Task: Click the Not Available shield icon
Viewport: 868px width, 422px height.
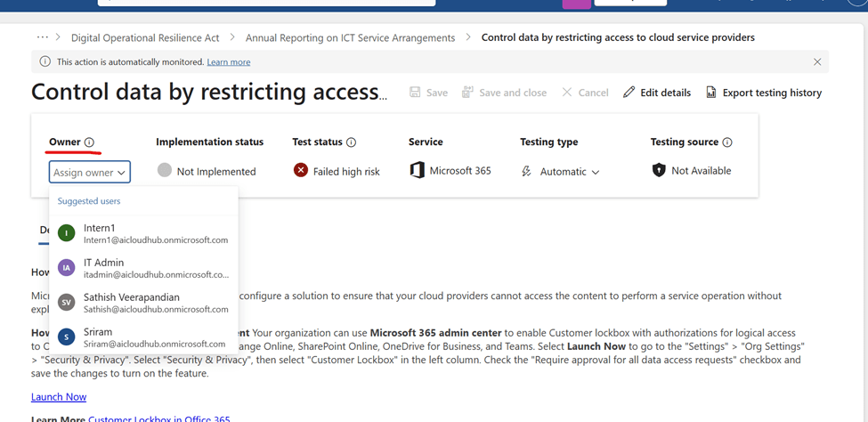Action: [659, 170]
